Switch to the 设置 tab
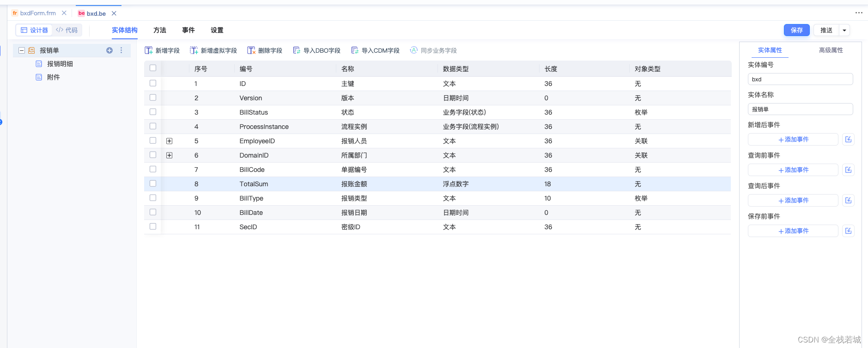The height and width of the screenshot is (348, 868). (217, 30)
